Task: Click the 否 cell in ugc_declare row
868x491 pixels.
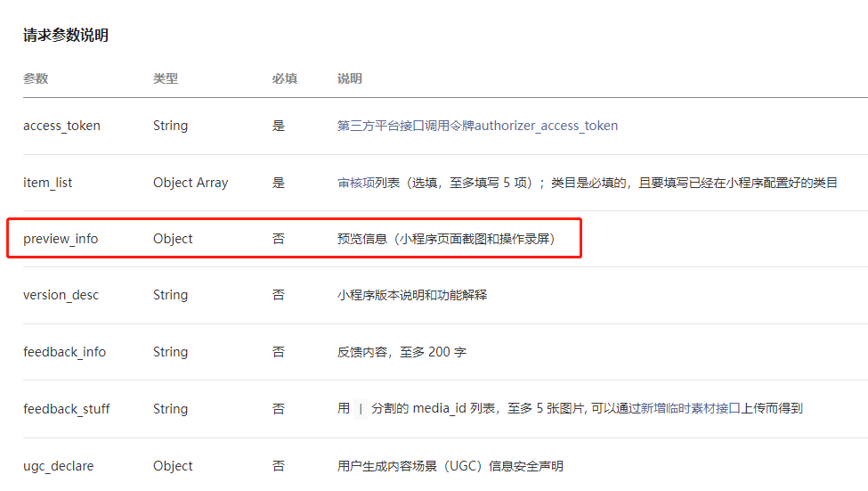Action: click(x=279, y=466)
